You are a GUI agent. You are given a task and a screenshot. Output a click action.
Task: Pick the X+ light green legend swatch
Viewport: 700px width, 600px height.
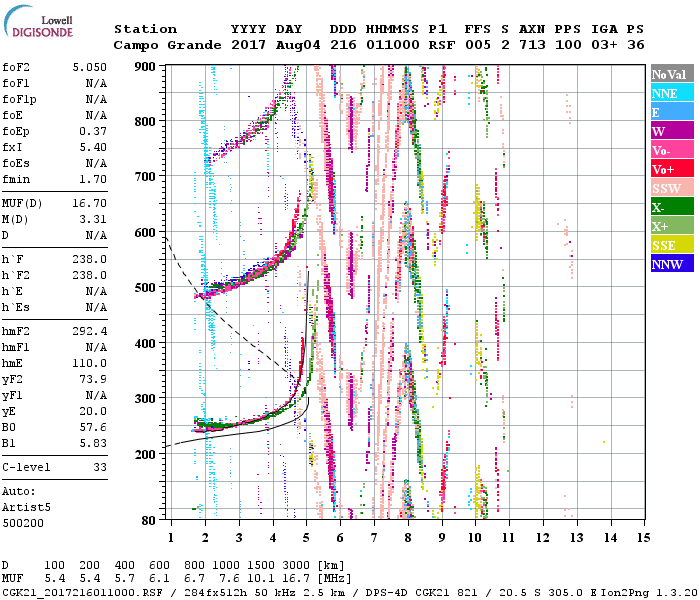(x=671, y=227)
